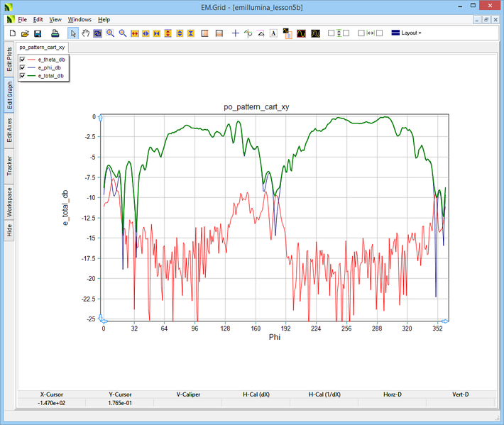The image size is (504, 425).
Task: Select the po_pattern_cart_xy tab
Action: pos(42,47)
